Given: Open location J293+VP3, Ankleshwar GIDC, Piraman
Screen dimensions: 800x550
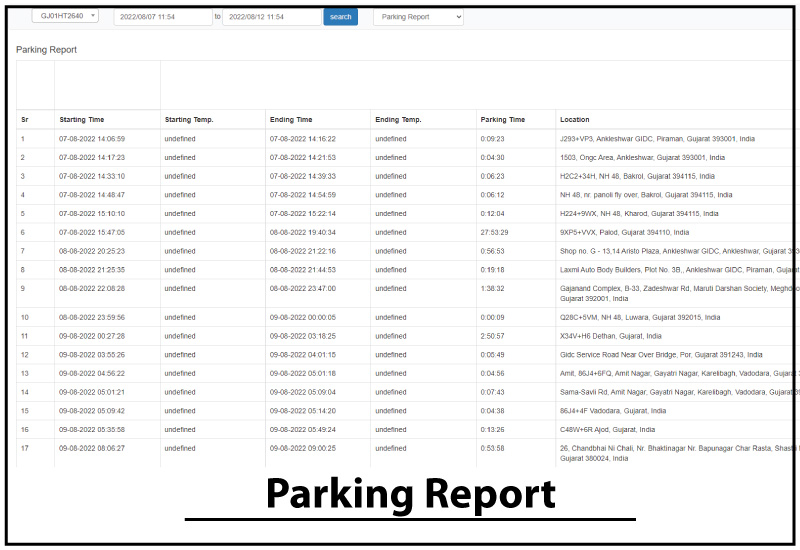Looking at the screenshot, I should tap(657, 139).
